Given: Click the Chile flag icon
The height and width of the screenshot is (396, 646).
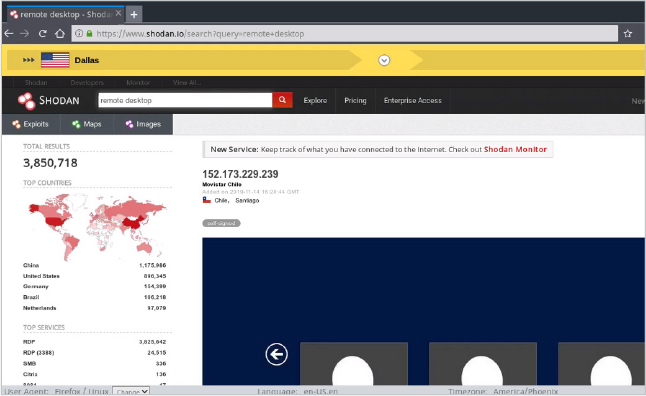Looking at the screenshot, I should point(206,200).
